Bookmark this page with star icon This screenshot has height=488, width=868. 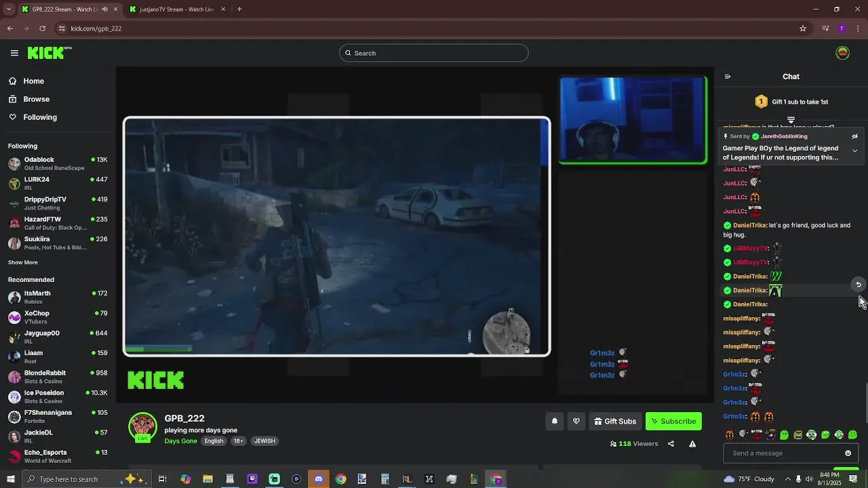(x=803, y=28)
